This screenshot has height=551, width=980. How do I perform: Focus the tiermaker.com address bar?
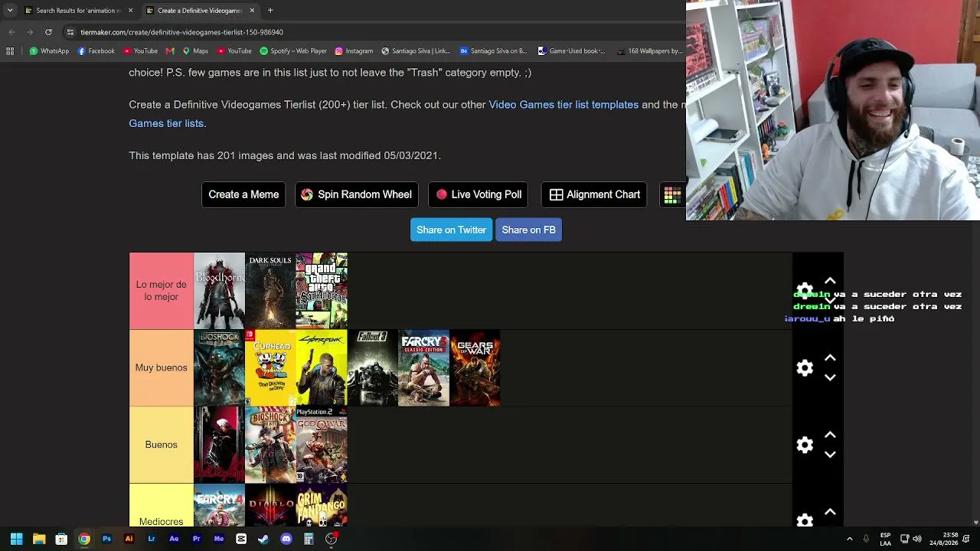(375, 32)
